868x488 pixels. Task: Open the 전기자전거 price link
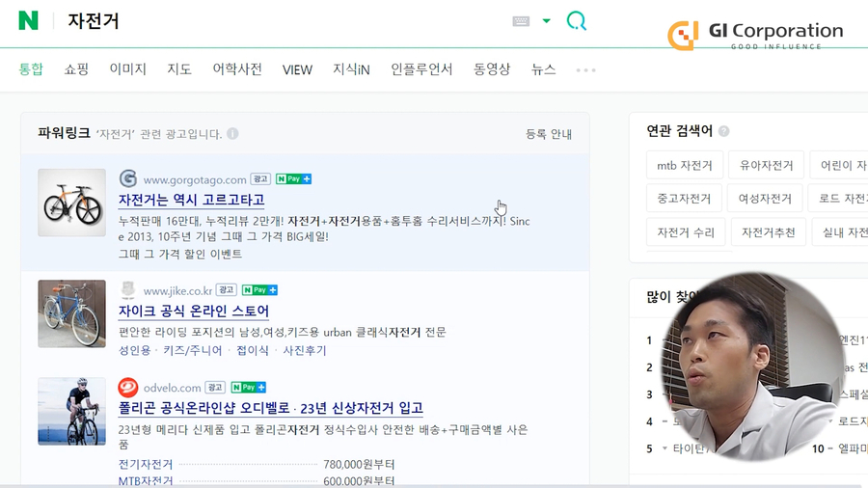tap(146, 464)
